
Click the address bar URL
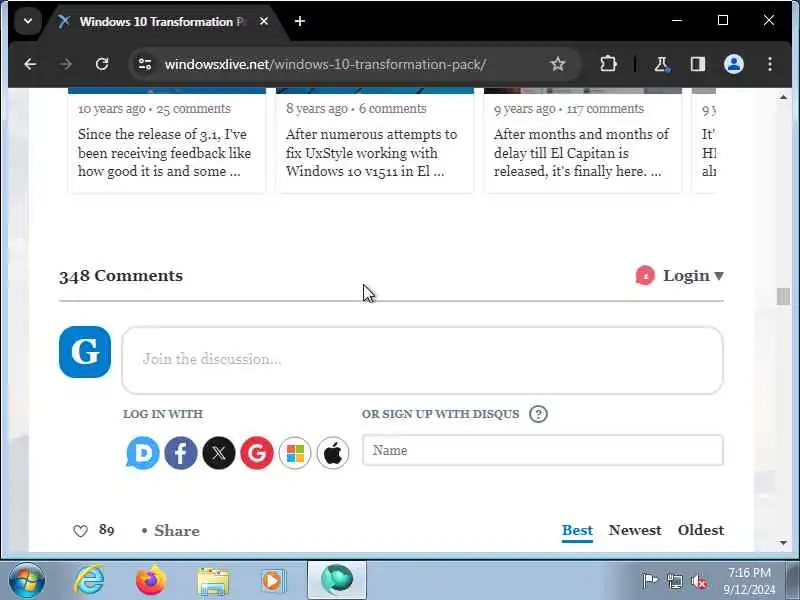tap(325, 64)
